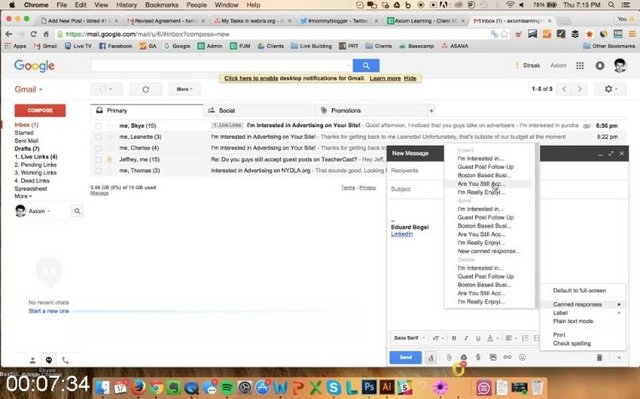Toggle formatting options icon next to Send
The width and height of the screenshot is (640, 399).
pos(431,357)
